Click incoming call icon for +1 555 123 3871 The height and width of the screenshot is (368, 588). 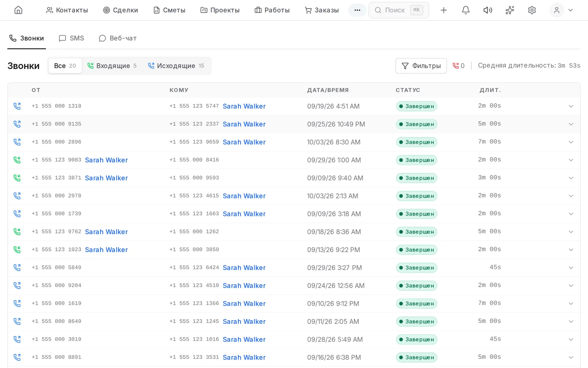point(17,178)
